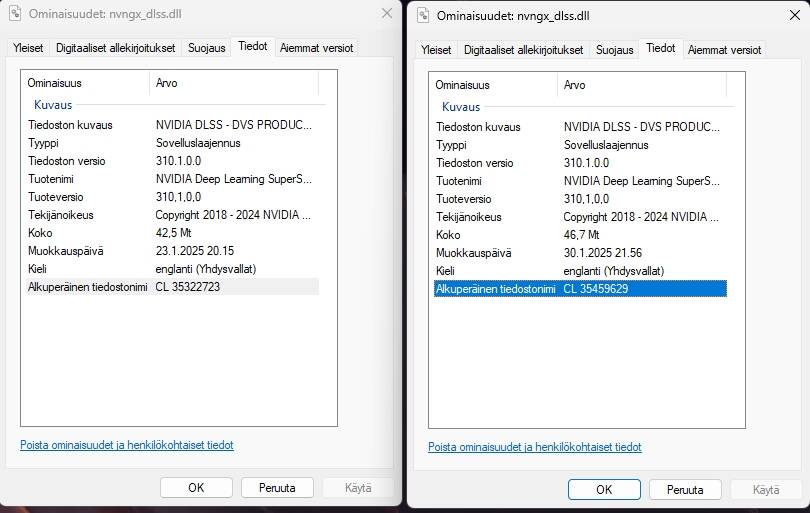Switch to Digitaaliset allekirjoitukset tab in right dialog

coord(523,50)
